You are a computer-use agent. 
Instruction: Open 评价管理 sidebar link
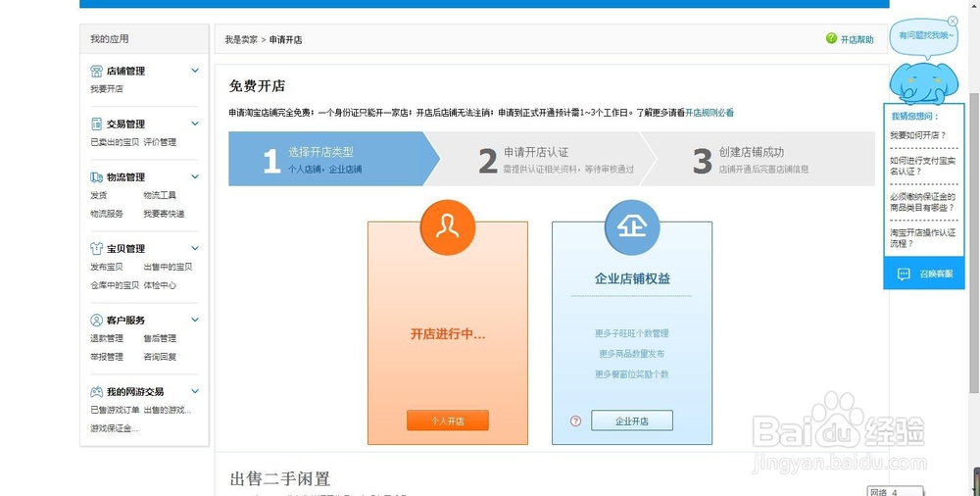160,142
